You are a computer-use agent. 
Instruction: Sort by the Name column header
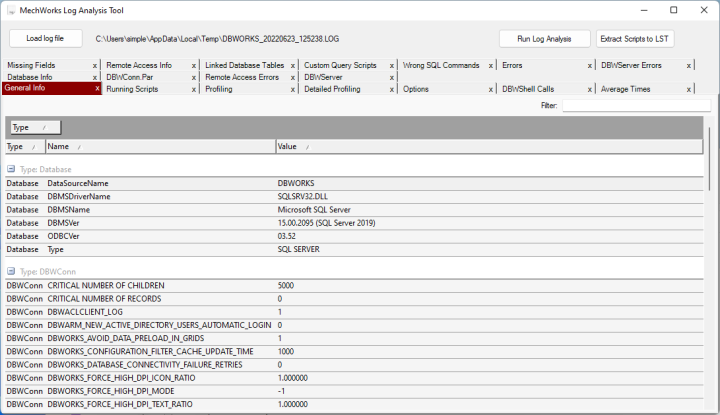[x=161, y=146]
